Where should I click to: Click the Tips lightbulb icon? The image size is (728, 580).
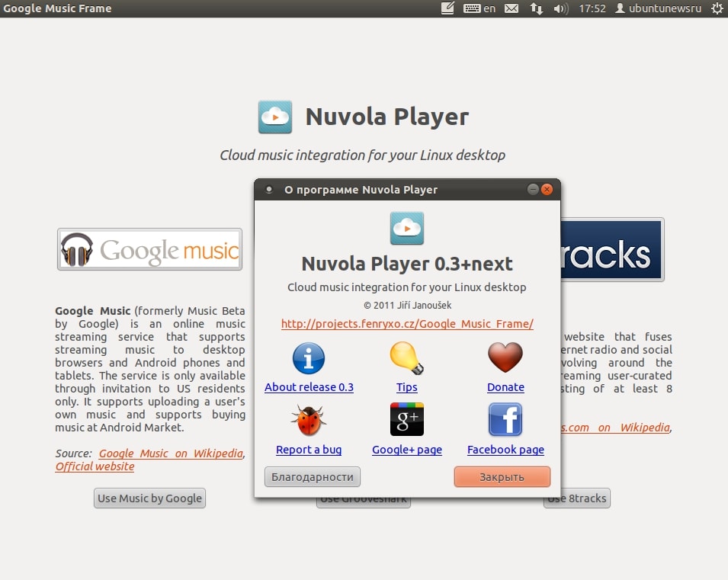[407, 358]
